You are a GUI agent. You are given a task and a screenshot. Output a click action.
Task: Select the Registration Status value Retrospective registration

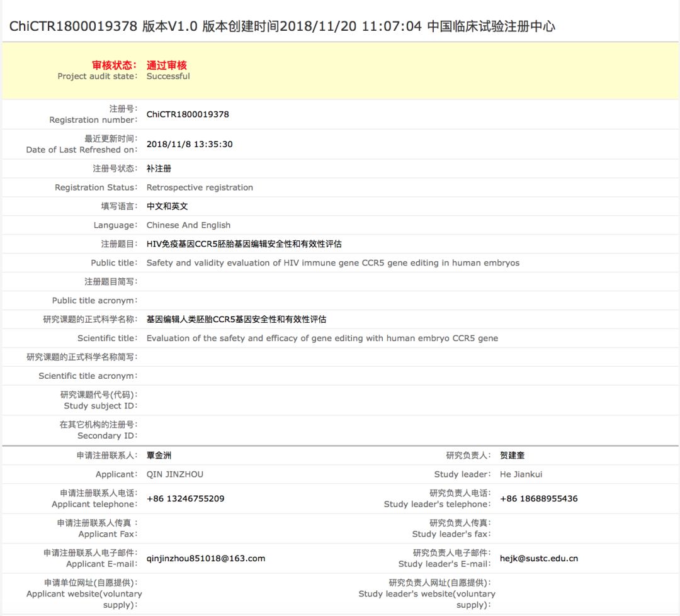tap(200, 187)
